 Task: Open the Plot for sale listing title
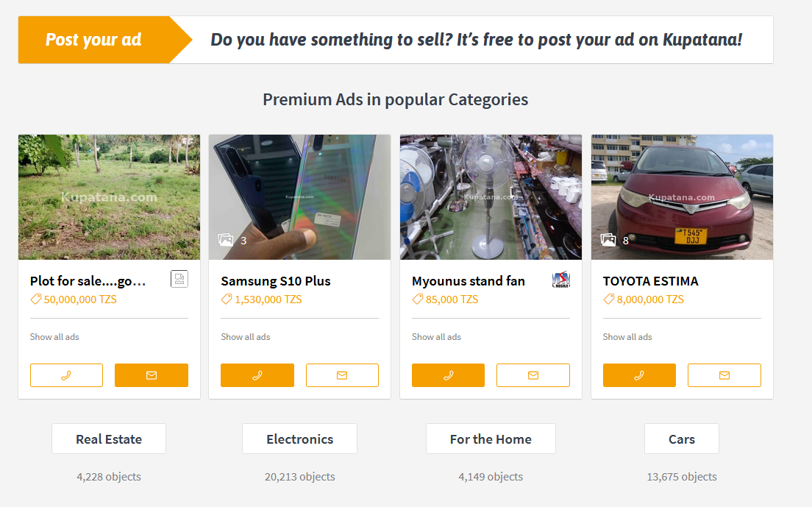click(88, 281)
